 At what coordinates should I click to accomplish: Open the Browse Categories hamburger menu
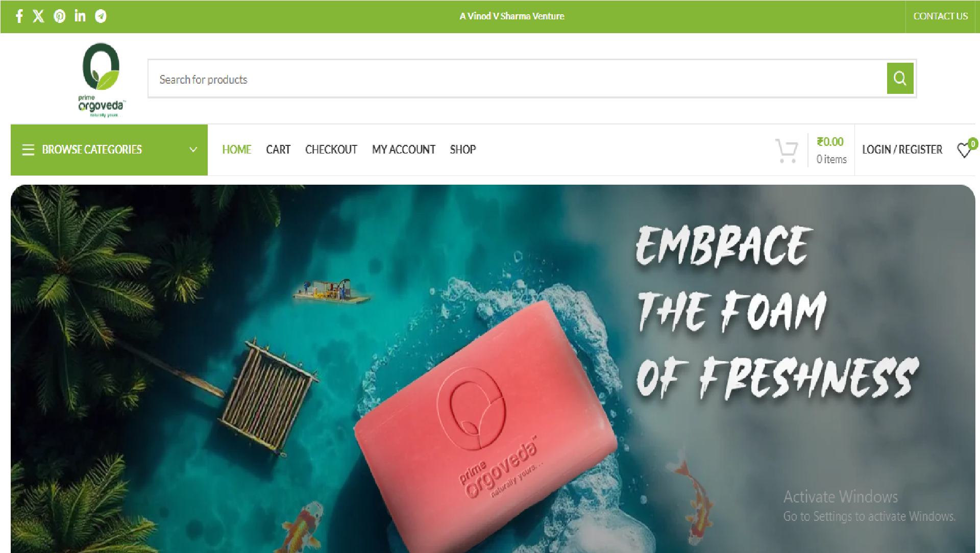coord(28,149)
